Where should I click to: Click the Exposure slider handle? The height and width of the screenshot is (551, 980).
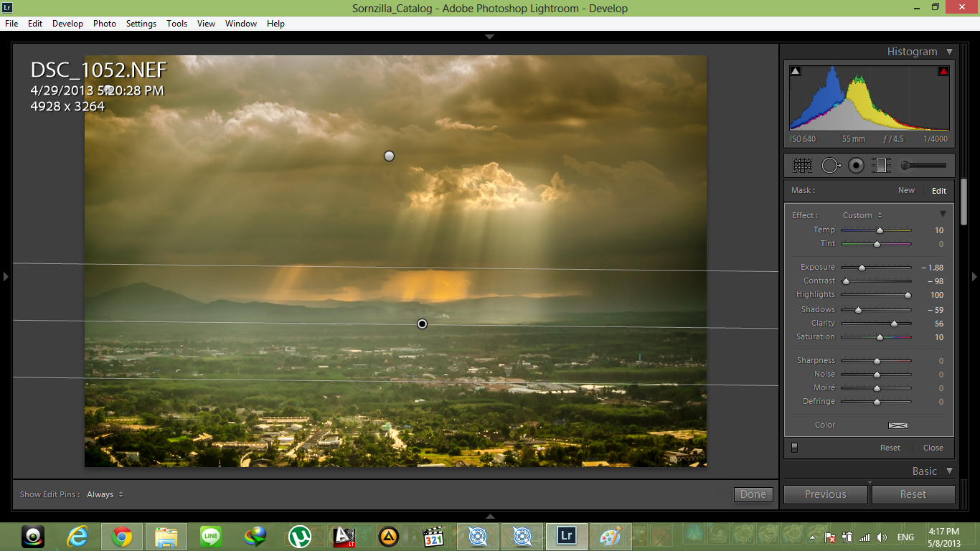coord(862,268)
